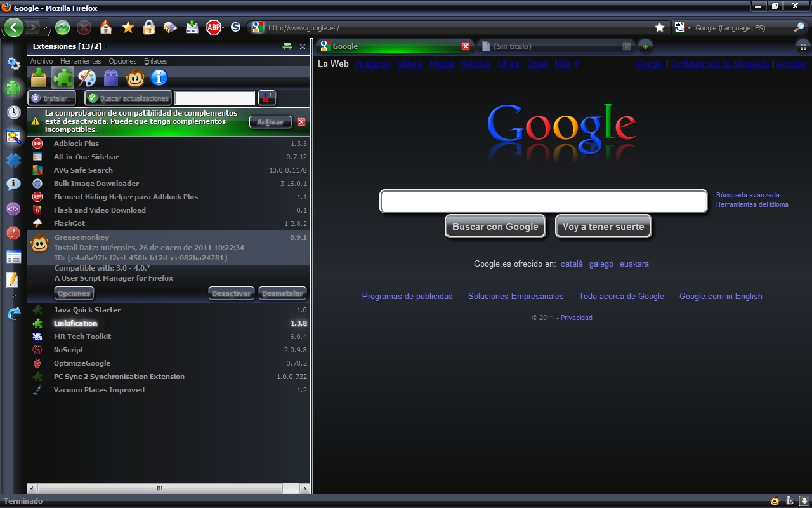Click the Búsqueda avanzada link
Screen dimensions: 812x508
(748, 195)
